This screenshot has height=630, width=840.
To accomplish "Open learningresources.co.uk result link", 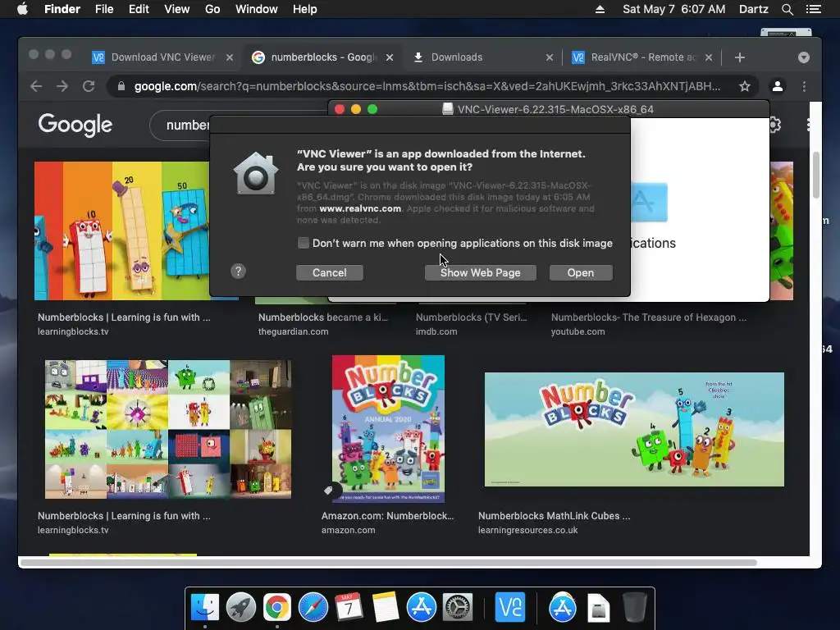I will point(527,530).
